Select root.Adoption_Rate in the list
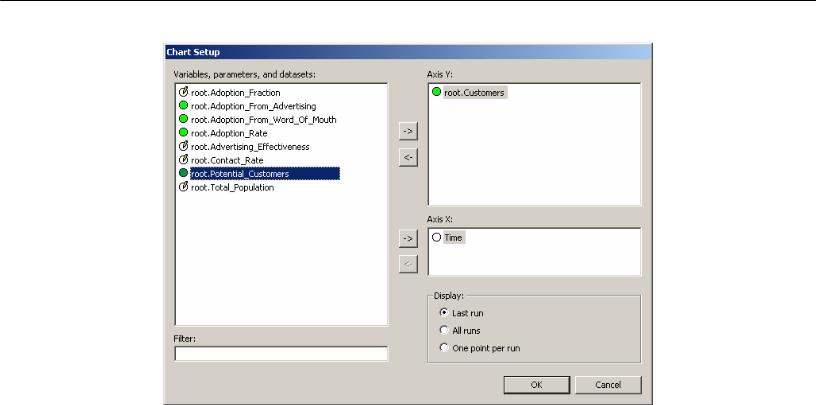Image resolution: width=816 pixels, height=405 pixels. [229, 133]
